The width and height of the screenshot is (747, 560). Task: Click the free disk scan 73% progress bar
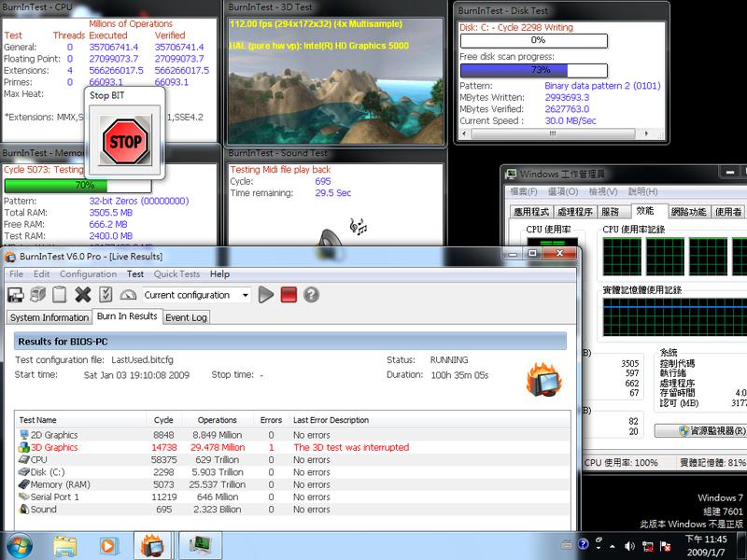point(534,70)
